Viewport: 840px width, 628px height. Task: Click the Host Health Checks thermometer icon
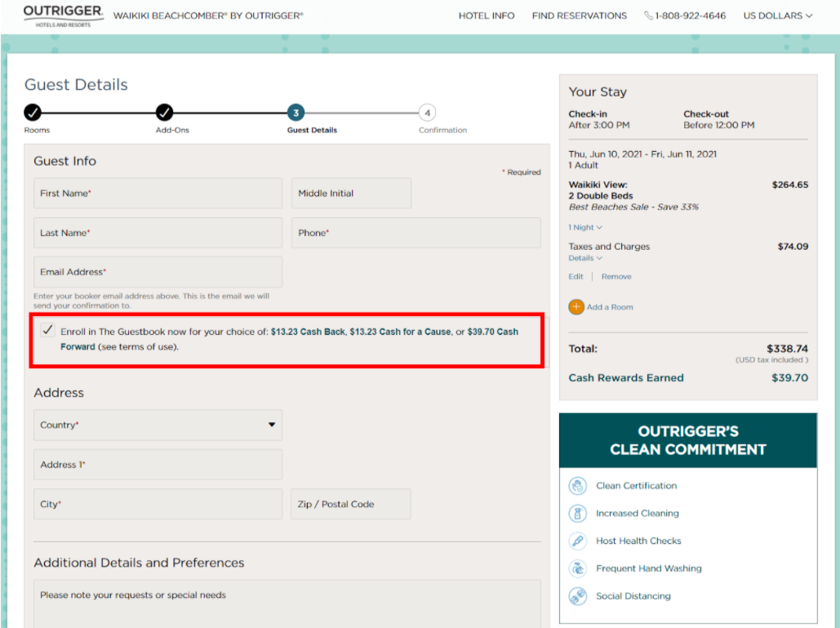[577, 541]
